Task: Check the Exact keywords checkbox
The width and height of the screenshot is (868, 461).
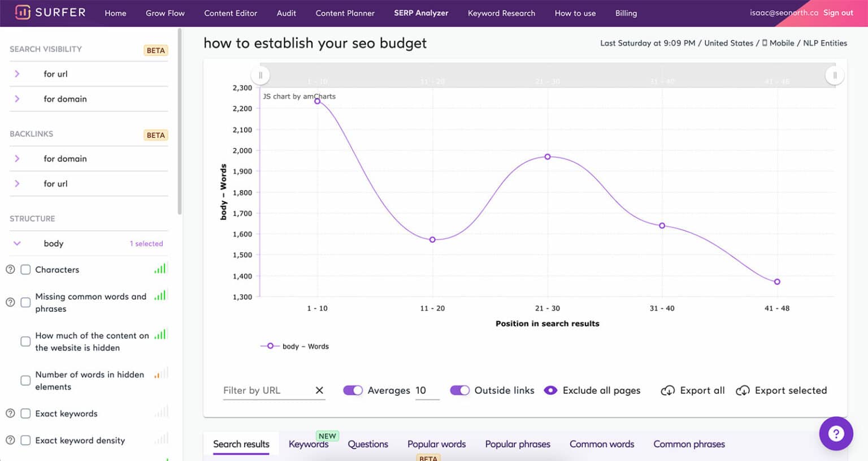Action: [x=25, y=413]
